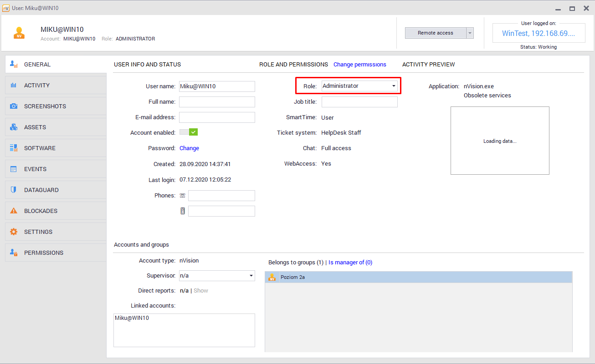
Task: Click the Settings gear icon
Action: 14,232
